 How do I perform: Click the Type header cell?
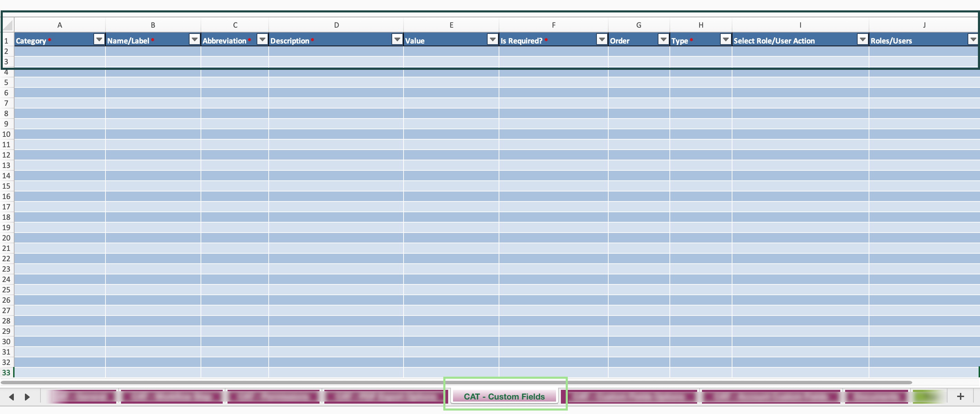click(701, 40)
